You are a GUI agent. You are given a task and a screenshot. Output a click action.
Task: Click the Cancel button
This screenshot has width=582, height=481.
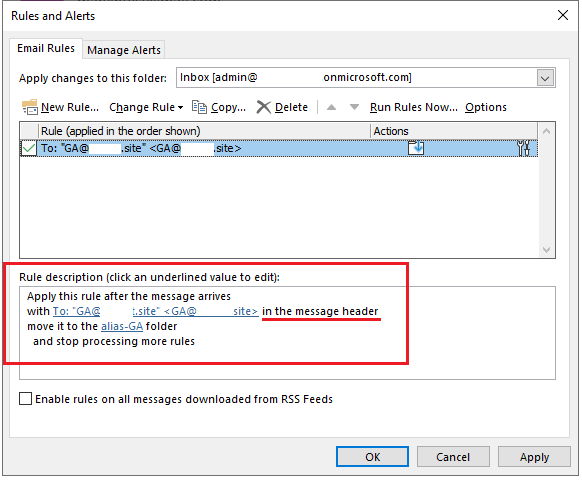pos(453,457)
